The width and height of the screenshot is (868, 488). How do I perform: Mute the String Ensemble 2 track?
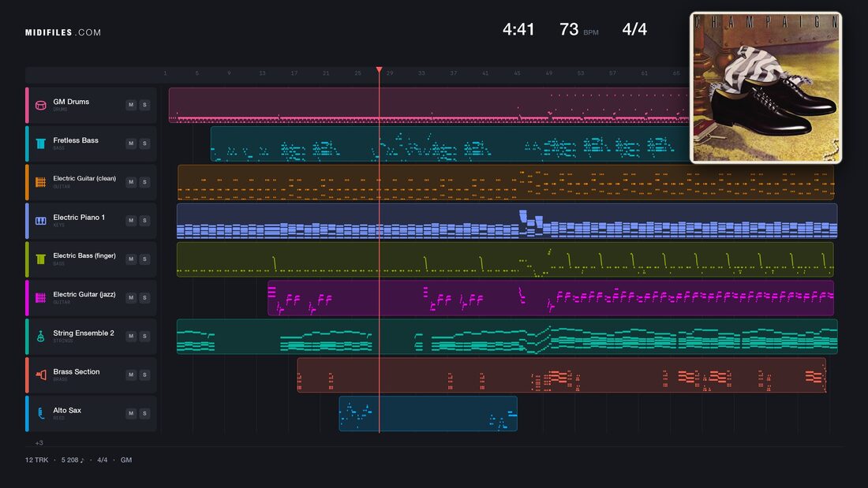(131, 336)
